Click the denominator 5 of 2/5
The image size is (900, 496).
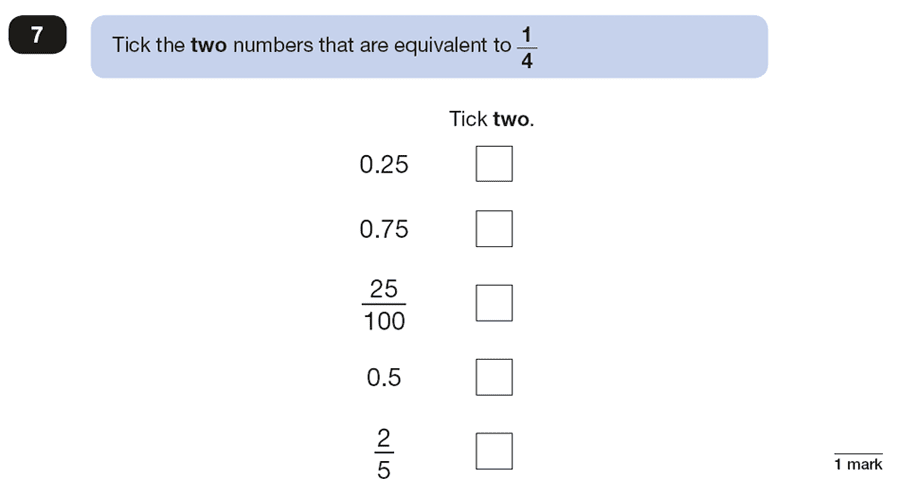(x=384, y=470)
